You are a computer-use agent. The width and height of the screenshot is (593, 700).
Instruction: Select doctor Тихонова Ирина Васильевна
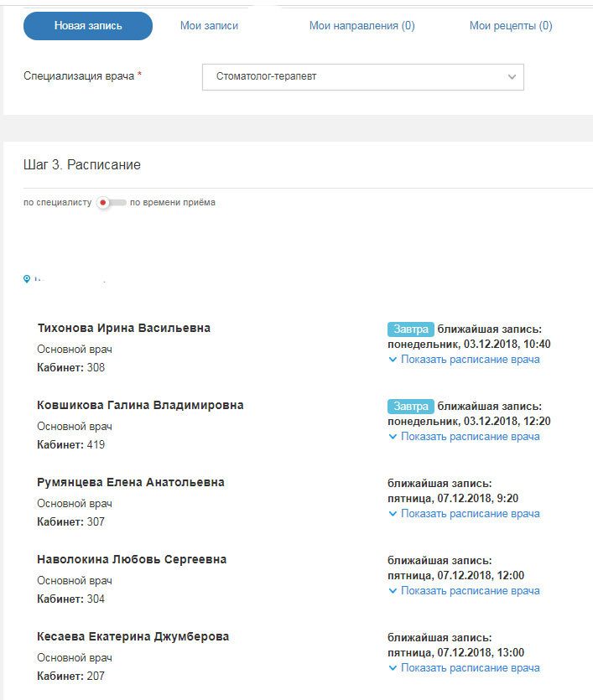pyautogui.click(x=124, y=328)
